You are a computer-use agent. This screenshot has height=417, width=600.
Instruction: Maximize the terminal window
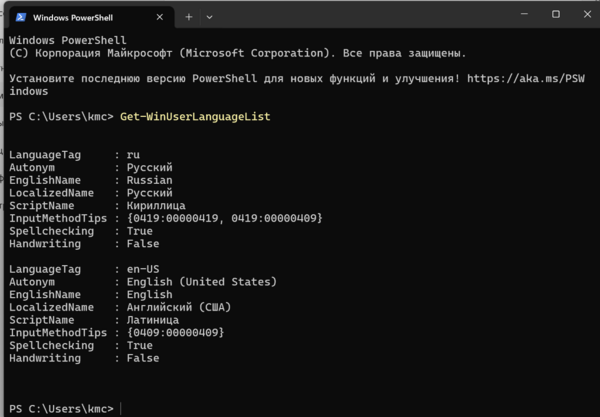pos(556,15)
